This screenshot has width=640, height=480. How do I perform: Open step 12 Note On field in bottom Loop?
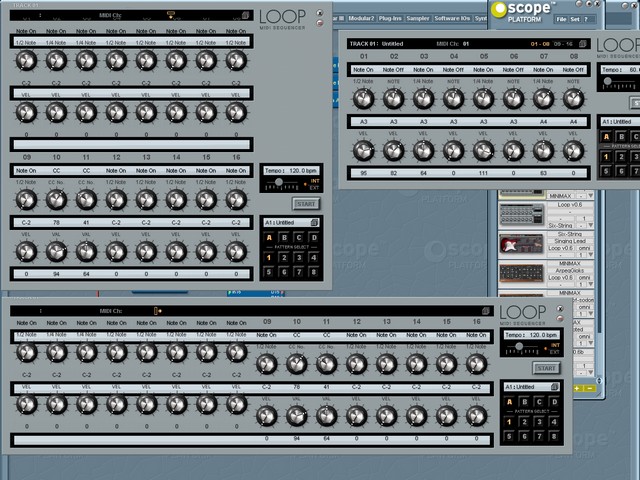(x=356, y=335)
